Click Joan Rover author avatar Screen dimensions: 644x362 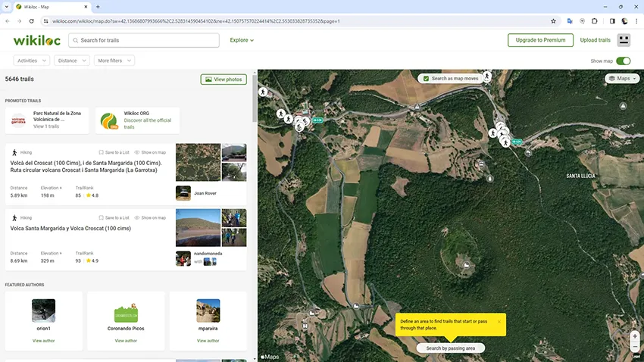(x=183, y=193)
